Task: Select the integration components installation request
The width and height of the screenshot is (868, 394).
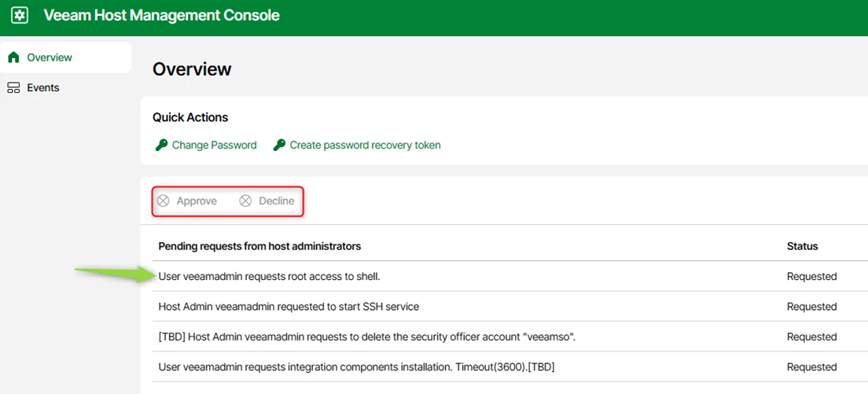Action: tap(356, 367)
